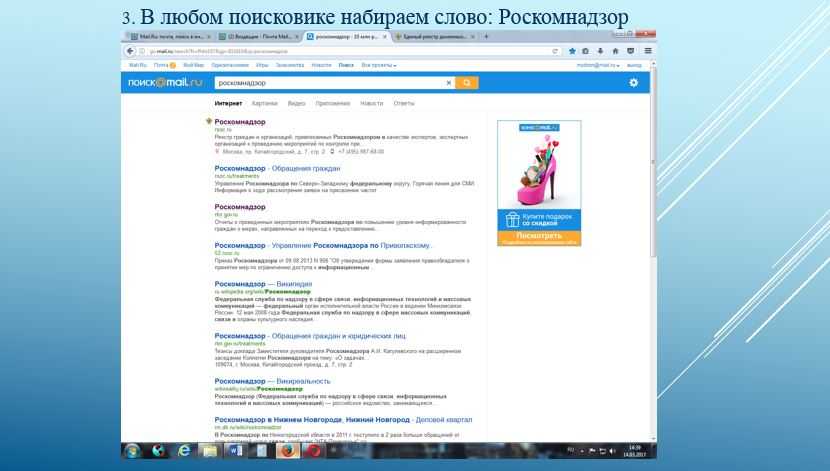Open a new browser tab with plus
Screen dimensions: 830x471
tap(486, 37)
